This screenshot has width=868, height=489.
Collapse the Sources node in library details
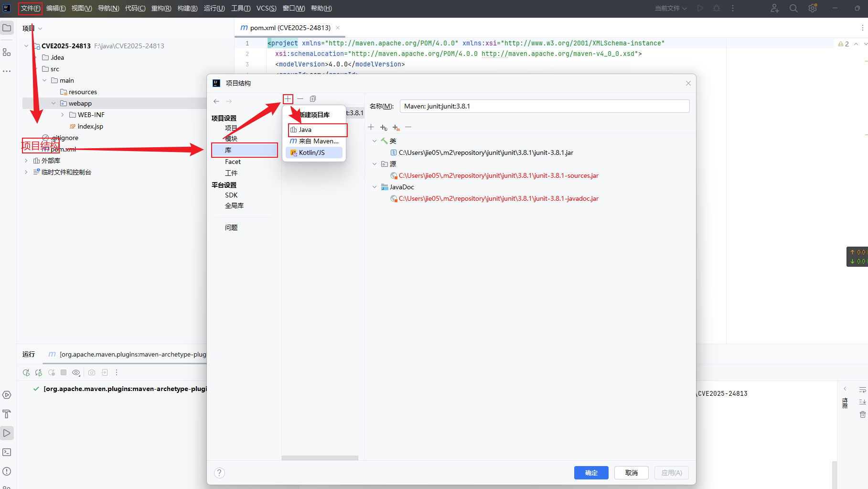pyautogui.click(x=375, y=164)
